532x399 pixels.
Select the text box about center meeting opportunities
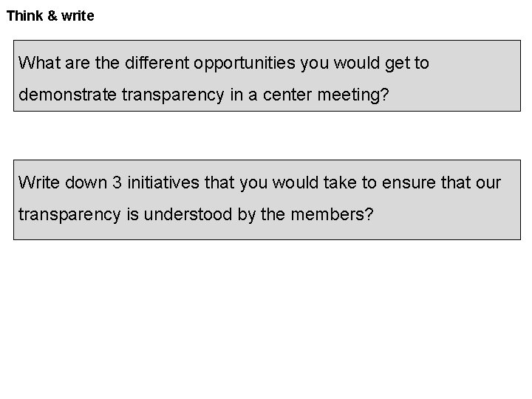tap(267, 75)
